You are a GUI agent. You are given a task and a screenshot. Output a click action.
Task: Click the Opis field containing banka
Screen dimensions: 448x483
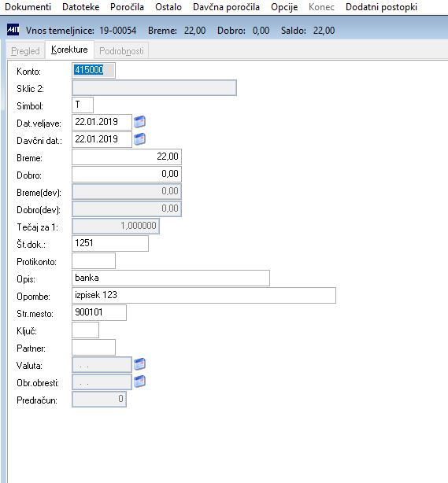pyautogui.click(x=171, y=278)
